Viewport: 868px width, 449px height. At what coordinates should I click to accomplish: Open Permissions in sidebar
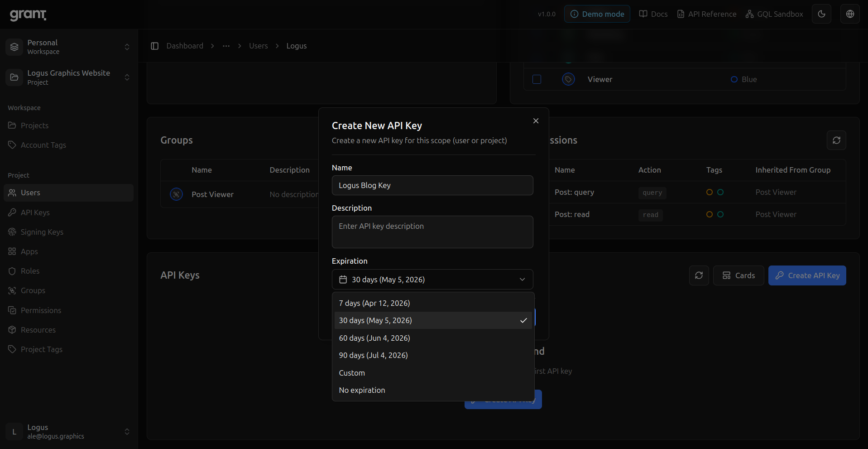(x=68, y=310)
